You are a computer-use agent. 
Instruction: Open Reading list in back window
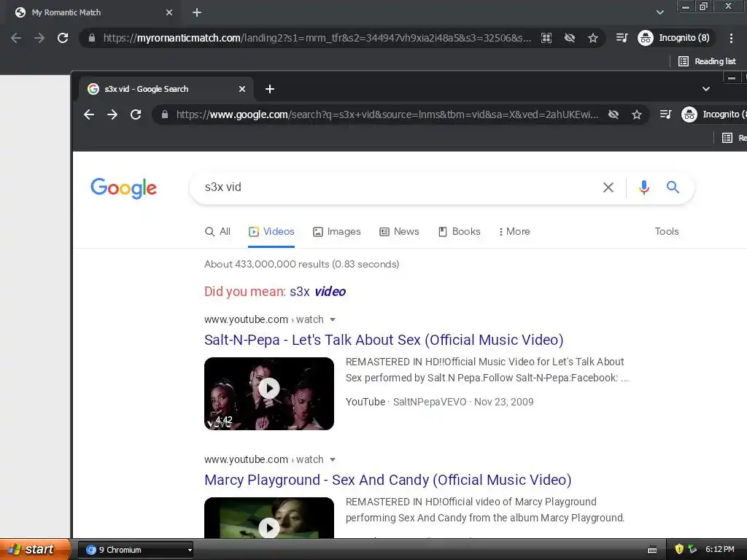[x=708, y=61]
